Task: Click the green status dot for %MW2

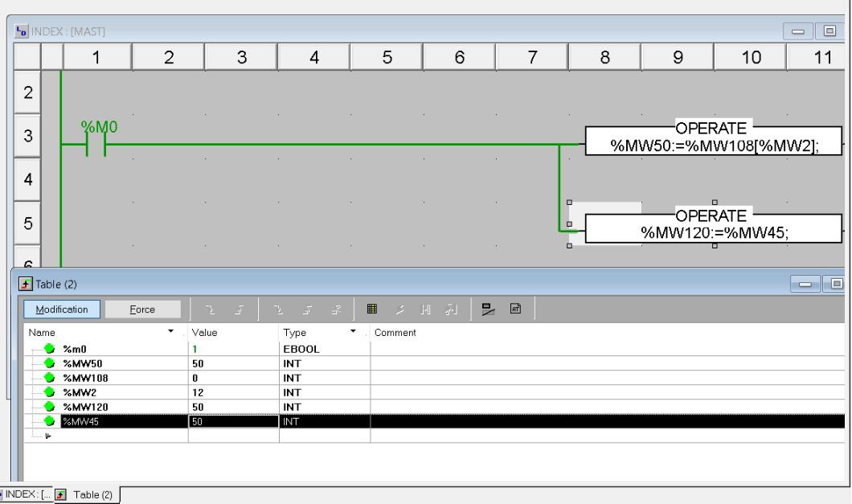Action: (50, 392)
